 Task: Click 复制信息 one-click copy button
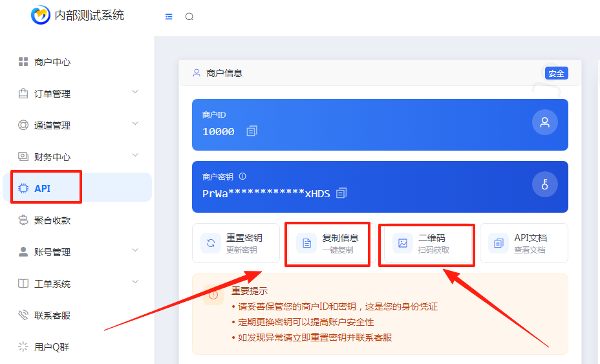coord(328,243)
